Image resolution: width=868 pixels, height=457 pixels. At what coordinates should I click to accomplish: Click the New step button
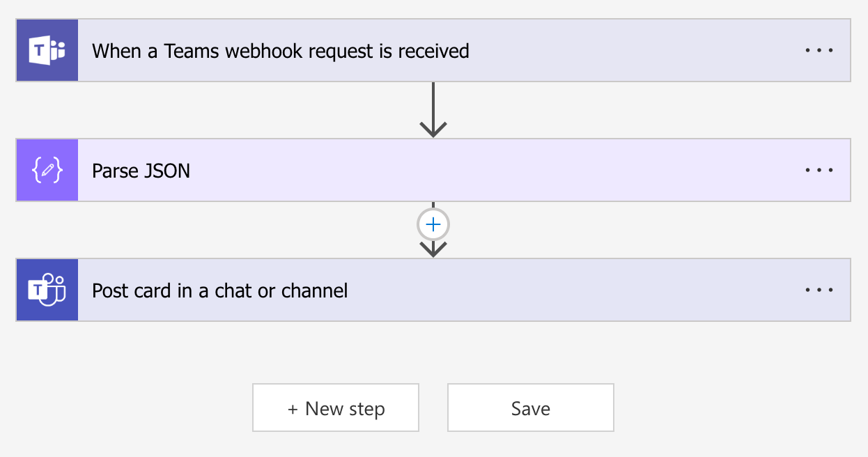(335, 408)
